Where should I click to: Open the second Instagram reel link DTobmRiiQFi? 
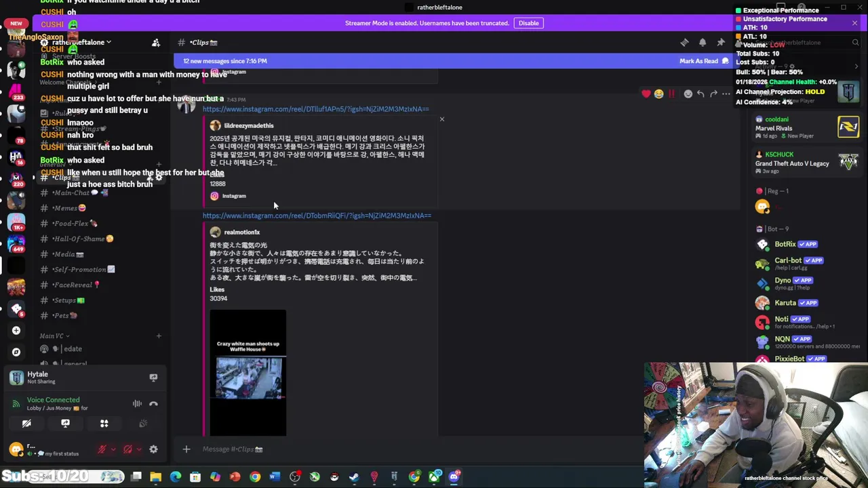(317, 216)
